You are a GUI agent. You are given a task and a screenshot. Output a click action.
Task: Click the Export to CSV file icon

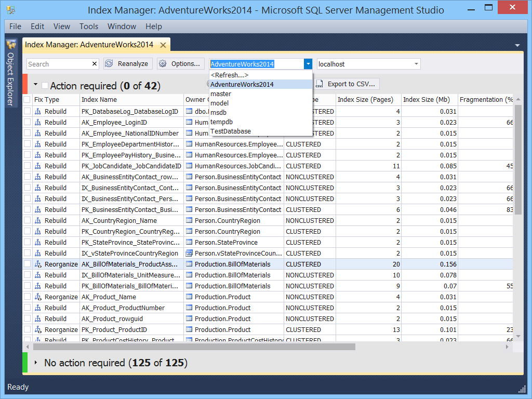(319, 84)
